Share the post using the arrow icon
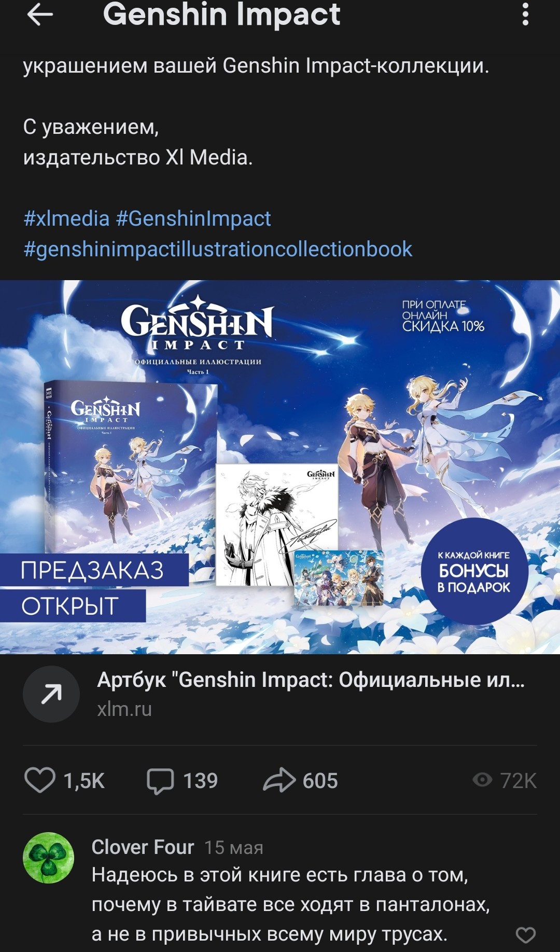The height and width of the screenshot is (952, 560). 279,780
